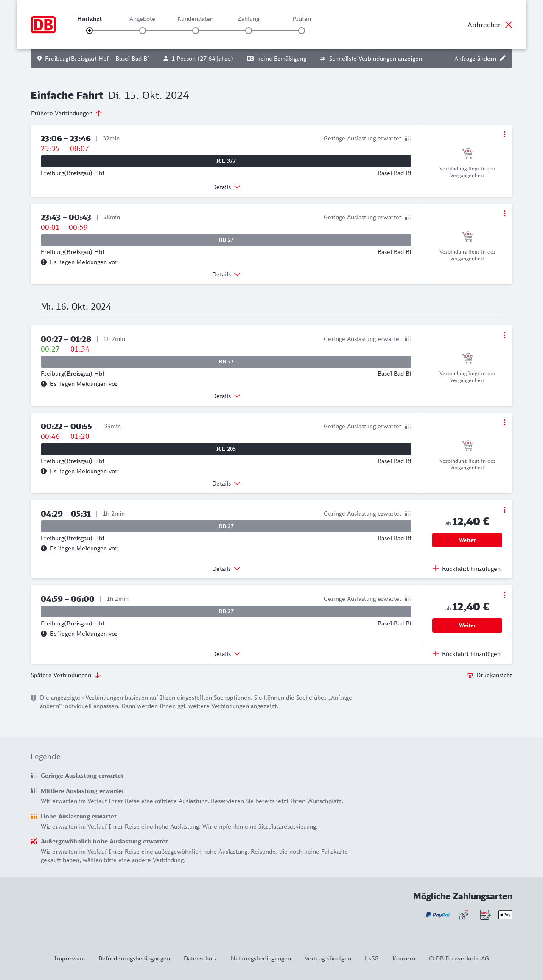Add Rückfahrt to the 04:59 connection
Viewport: 543px width, 980px height.
(467, 654)
